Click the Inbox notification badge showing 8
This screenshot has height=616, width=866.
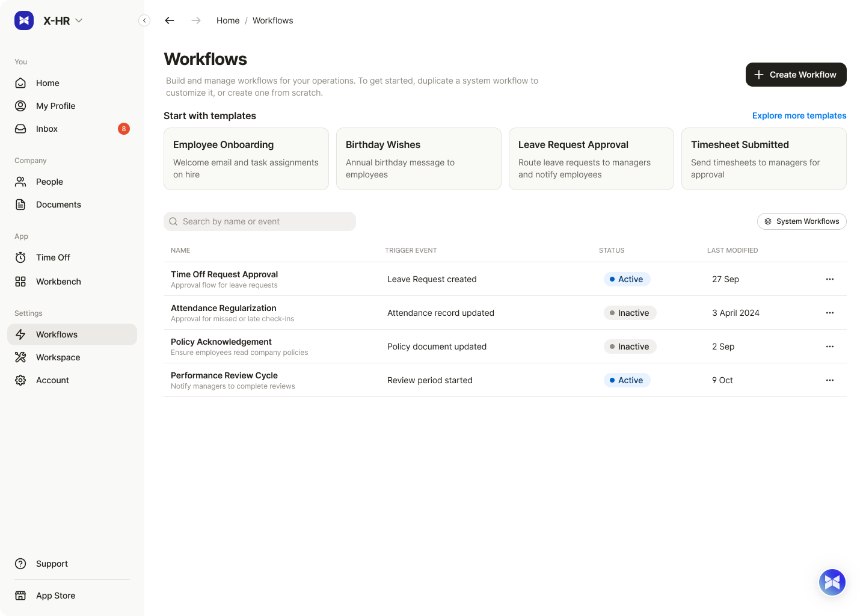point(124,129)
